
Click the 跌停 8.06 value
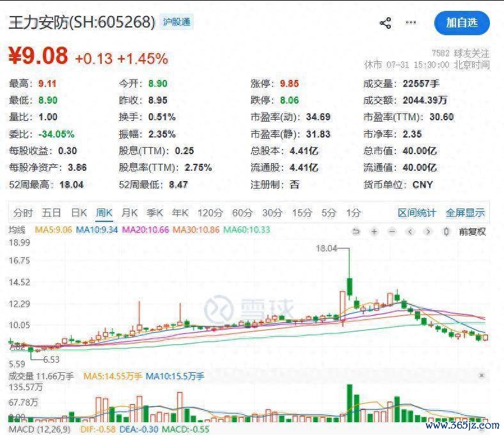[x=289, y=100]
